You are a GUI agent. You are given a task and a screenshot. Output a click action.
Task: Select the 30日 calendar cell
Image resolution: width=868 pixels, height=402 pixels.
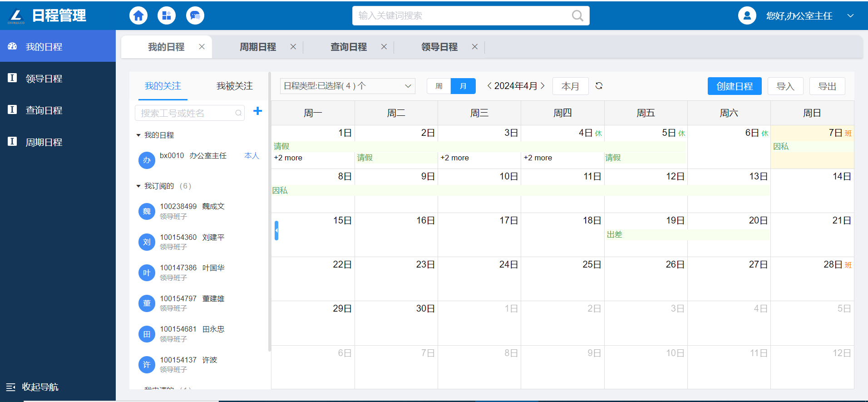[x=396, y=323]
